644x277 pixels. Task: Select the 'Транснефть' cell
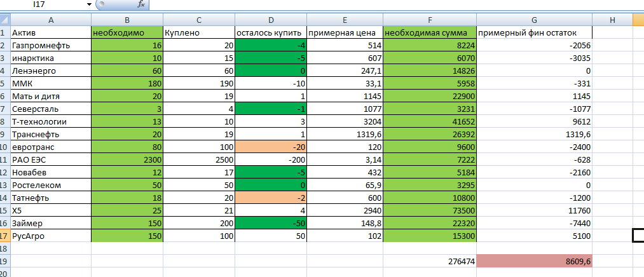(50, 135)
